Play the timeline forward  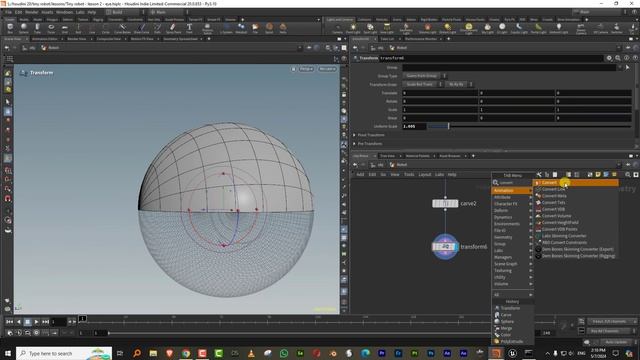tap(36, 322)
